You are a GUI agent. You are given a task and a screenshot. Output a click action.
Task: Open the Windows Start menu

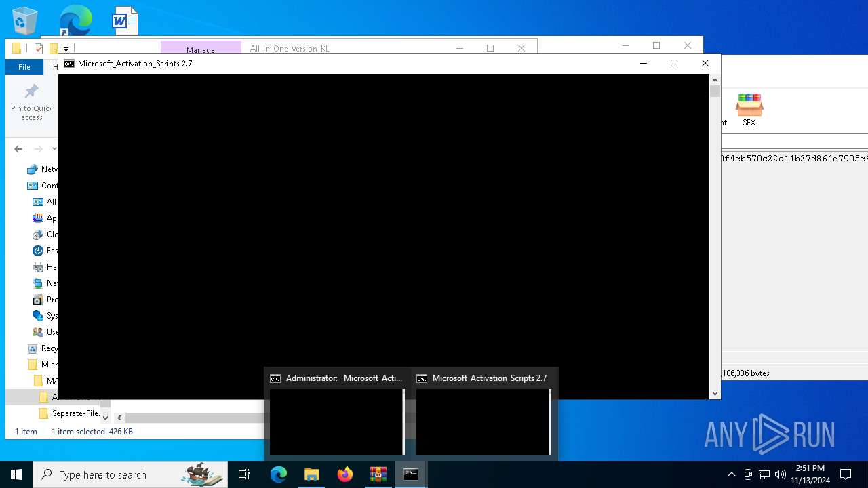(16, 474)
